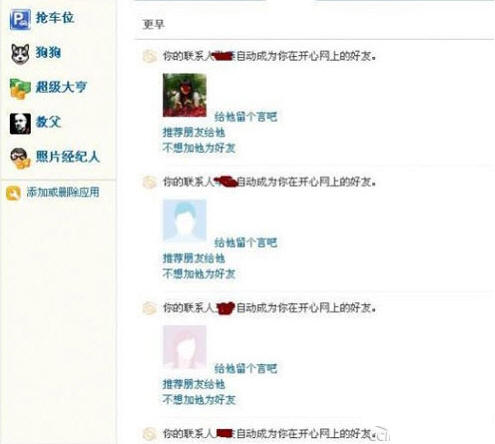Viewport: 495px width, 444px height.
Task: View the blue default silhouette avatar
Action: pyautogui.click(x=184, y=221)
